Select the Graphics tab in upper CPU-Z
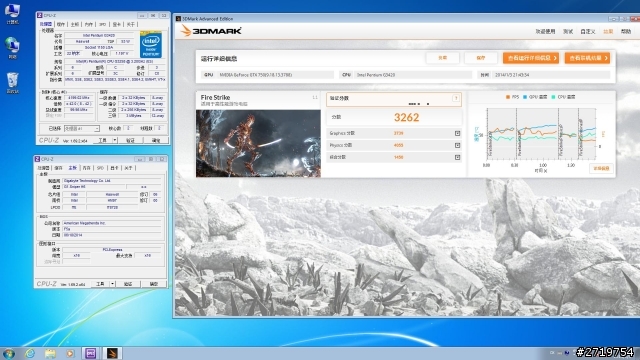640x360 pixels. [117, 24]
